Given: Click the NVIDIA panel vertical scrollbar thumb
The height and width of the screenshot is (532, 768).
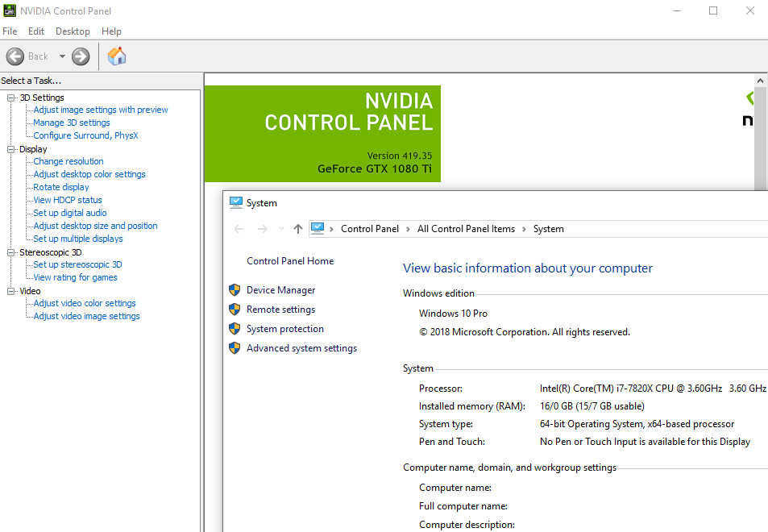Looking at the screenshot, I should (x=760, y=139).
